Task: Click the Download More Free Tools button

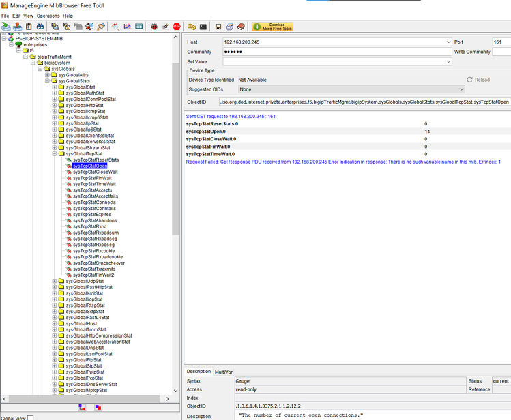Action: pyautogui.click(x=273, y=27)
